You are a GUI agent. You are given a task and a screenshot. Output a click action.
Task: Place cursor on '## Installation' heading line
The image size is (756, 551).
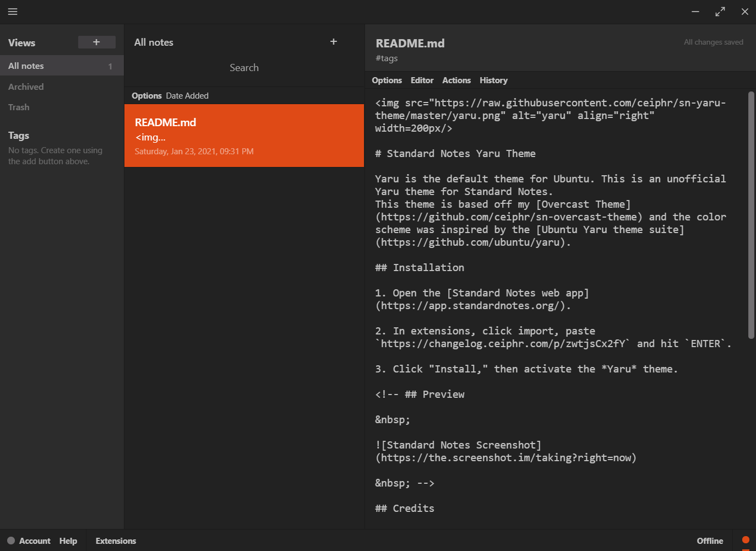[420, 268]
